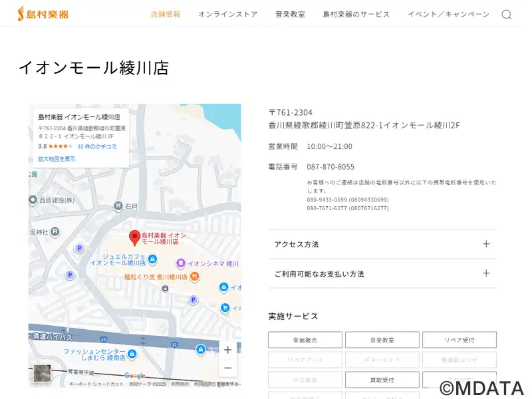Viewport: 532px width, 399px height.
Task: Open the 島村楽器のサービス menu
Action: [x=356, y=14]
